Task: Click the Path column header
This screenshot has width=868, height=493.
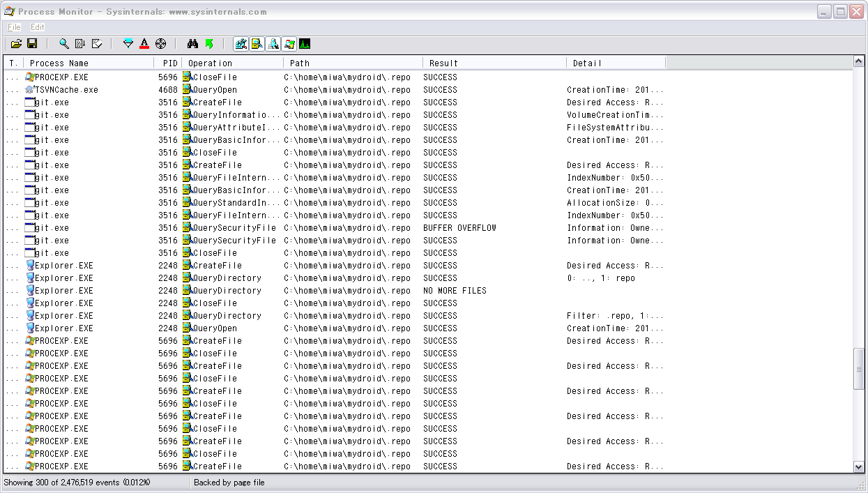Action: pos(353,63)
